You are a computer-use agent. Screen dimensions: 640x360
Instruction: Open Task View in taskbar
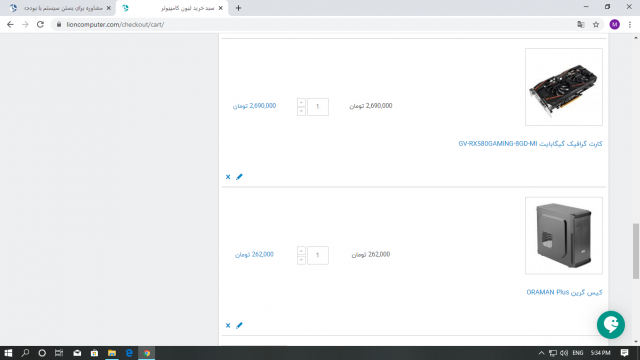click(x=59, y=353)
